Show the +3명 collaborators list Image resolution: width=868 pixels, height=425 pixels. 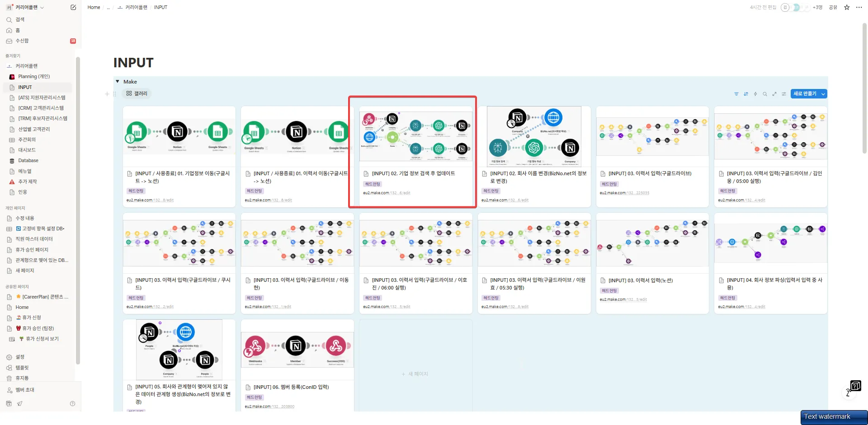817,7
